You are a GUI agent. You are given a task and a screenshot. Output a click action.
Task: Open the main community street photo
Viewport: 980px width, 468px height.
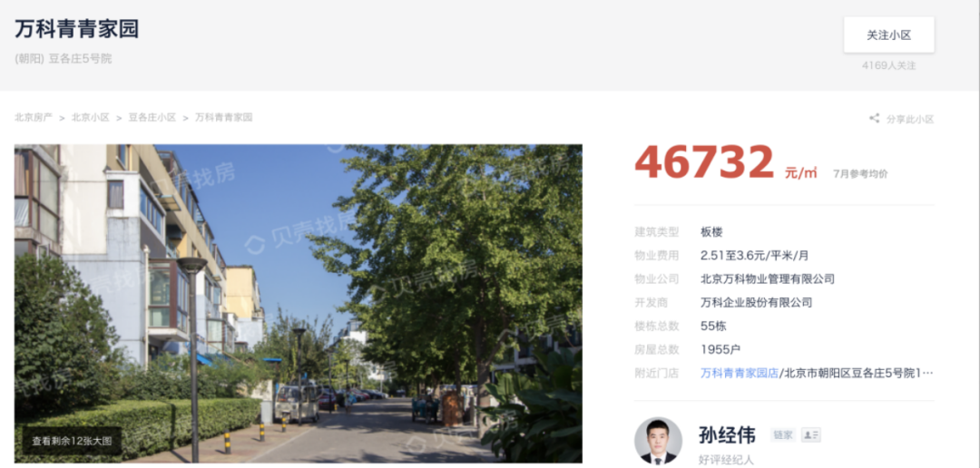coord(299,304)
